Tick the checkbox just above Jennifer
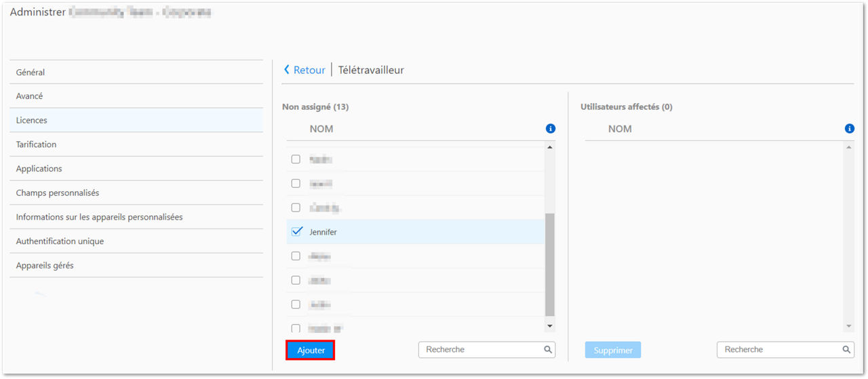The image size is (868, 379). pyautogui.click(x=296, y=207)
